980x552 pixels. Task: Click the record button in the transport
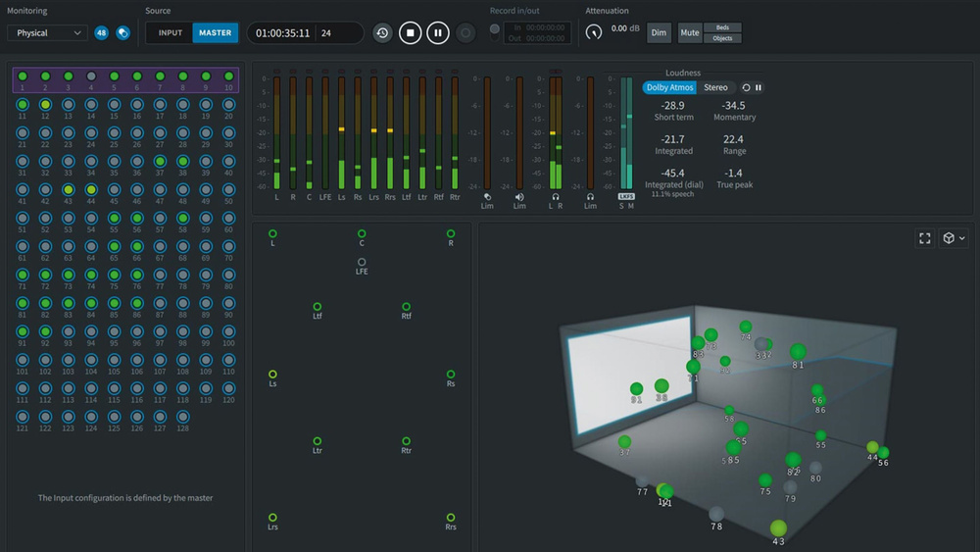[465, 32]
